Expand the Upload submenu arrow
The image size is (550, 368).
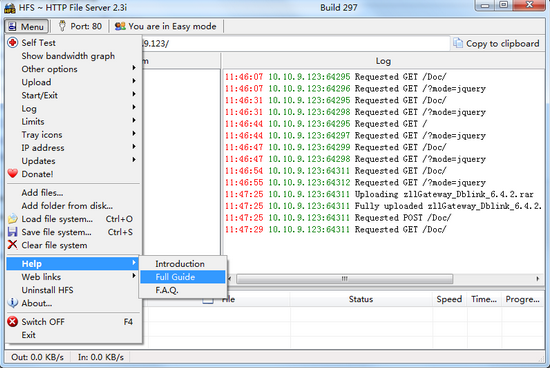tap(134, 81)
